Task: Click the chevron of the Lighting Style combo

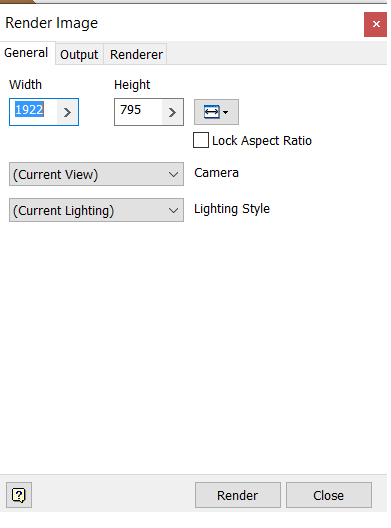Action: pyautogui.click(x=173, y=210)
